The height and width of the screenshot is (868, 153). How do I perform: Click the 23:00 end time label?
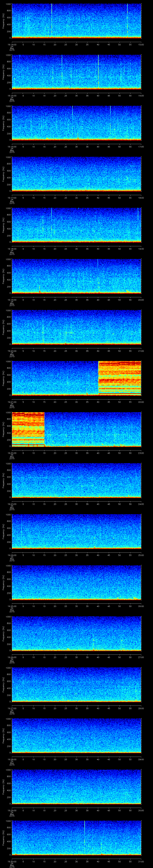pyautogui.click(x=141, y=453)
